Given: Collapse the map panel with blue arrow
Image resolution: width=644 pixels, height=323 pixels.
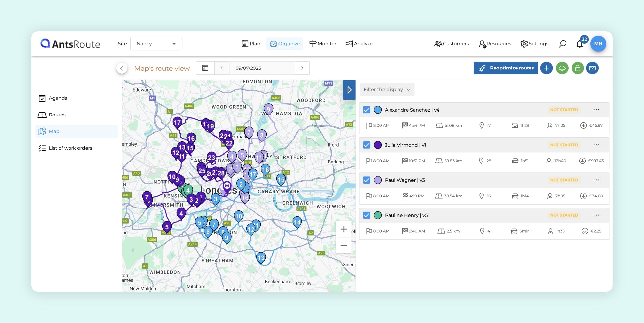Looking at the screenshot, I should tap(349, 90).
